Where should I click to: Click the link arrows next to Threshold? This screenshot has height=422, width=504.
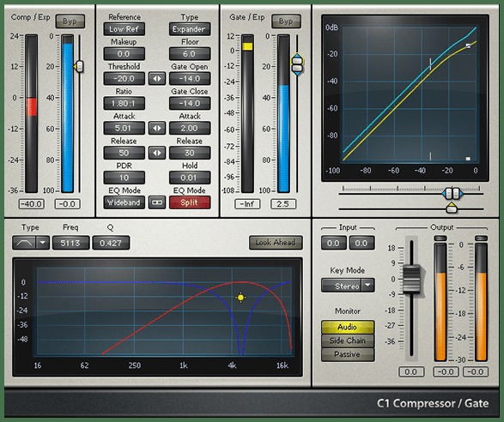click(157, 78)
